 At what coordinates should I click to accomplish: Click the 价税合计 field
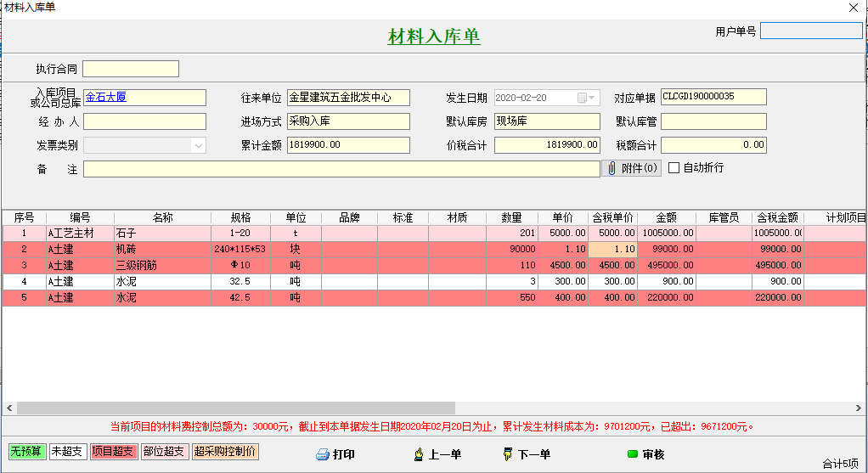(547, 145)
